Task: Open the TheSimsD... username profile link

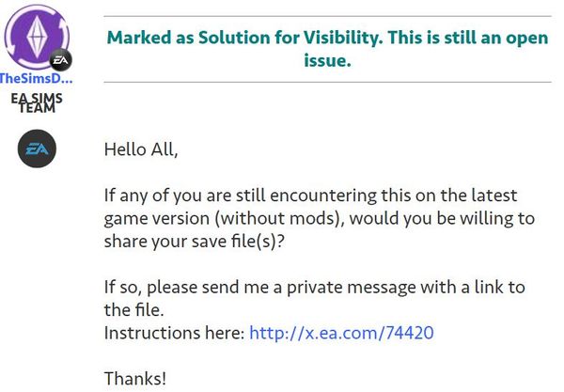Action: pos(36,78)
